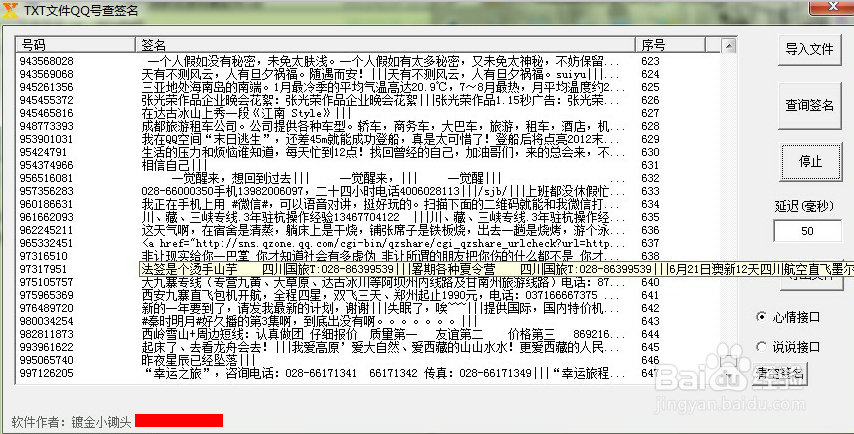Set focus in the 延迟 delay input field
The image size is (854, 434).
pyautogui.click(x=807, y=231)
